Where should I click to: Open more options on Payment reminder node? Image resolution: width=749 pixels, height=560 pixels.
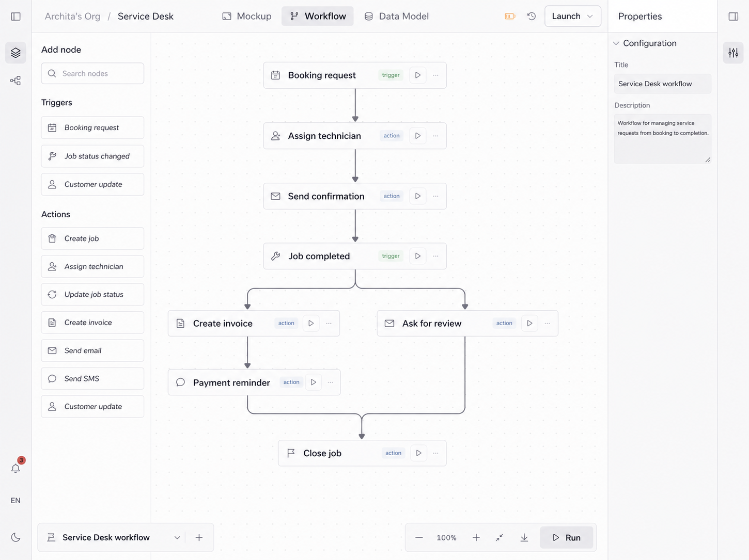[331, 382]
